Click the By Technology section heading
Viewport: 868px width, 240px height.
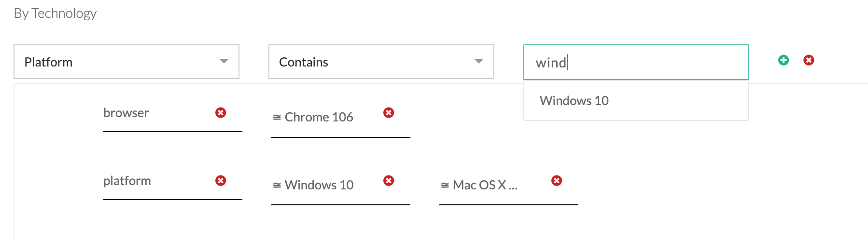[x=55, y=13]
